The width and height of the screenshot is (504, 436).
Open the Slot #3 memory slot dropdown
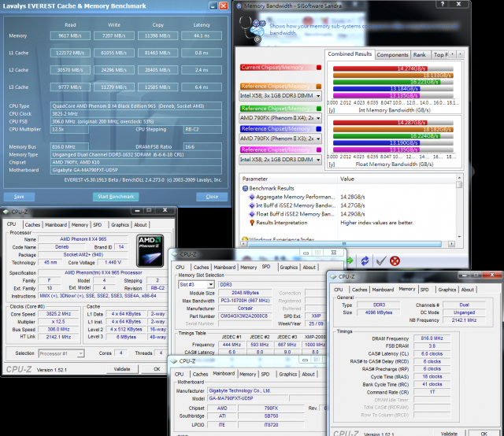point(196,284)
